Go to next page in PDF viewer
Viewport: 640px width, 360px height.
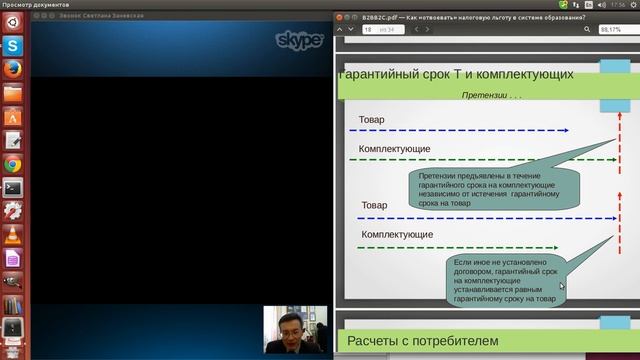(x=351, y=29)
